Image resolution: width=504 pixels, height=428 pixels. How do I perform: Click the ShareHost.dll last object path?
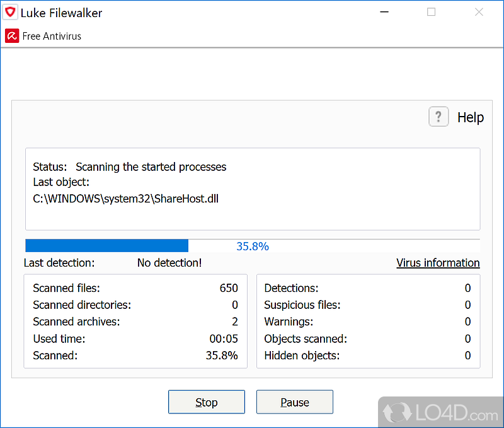coord(125,199)
